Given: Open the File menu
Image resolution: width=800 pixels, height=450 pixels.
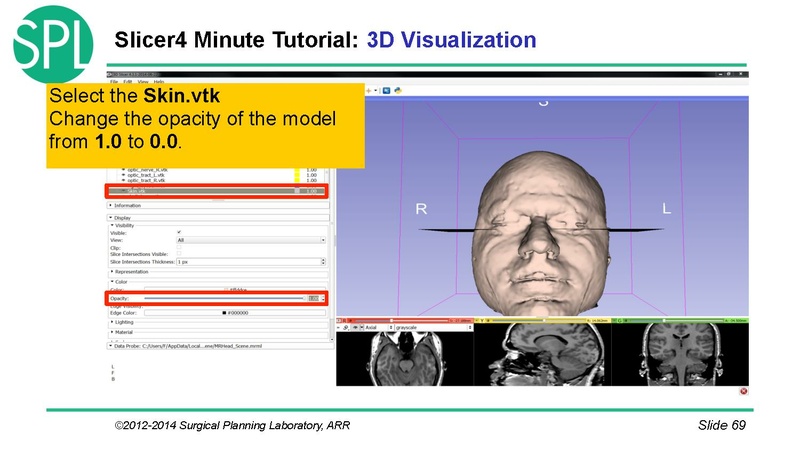Looking at the screenshot, I should coord(114,82).
